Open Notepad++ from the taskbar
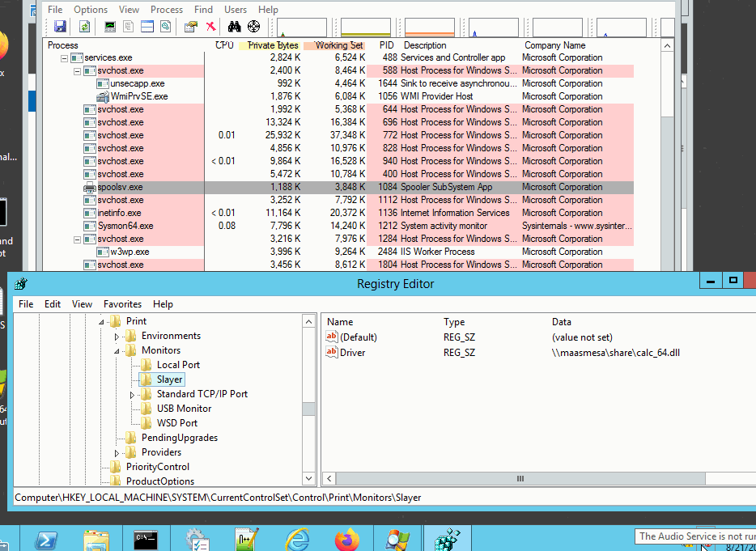756x551 pixels. click(247, 540)
